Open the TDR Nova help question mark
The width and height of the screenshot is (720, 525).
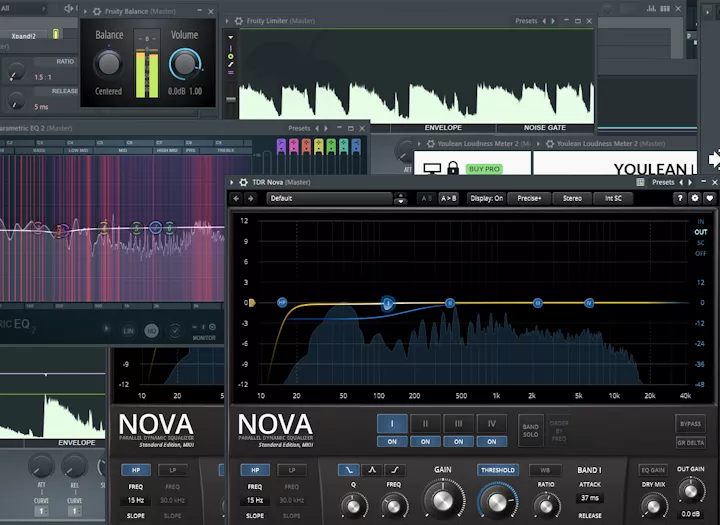click(680, 198)
